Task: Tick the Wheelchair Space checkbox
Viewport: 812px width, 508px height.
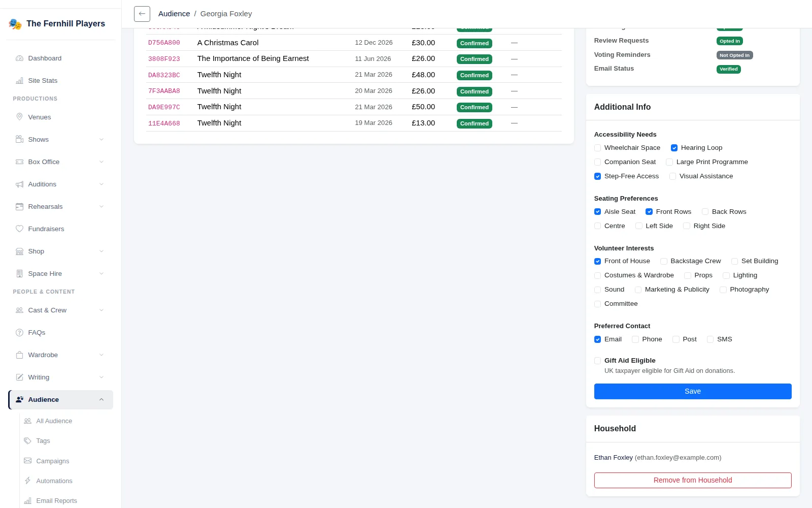Action: click(597, 148)
